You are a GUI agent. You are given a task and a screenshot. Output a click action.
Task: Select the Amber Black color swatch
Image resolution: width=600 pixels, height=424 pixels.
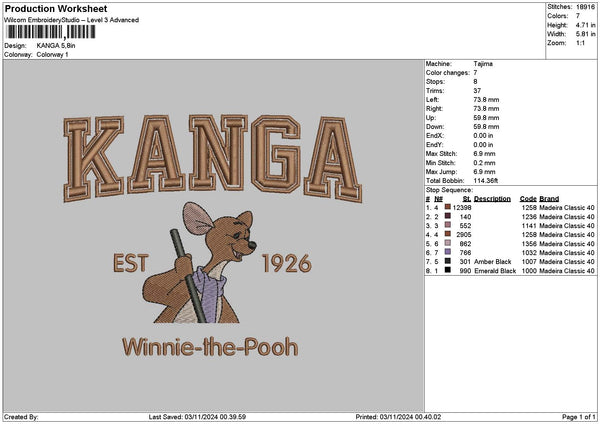pos(447,261)
